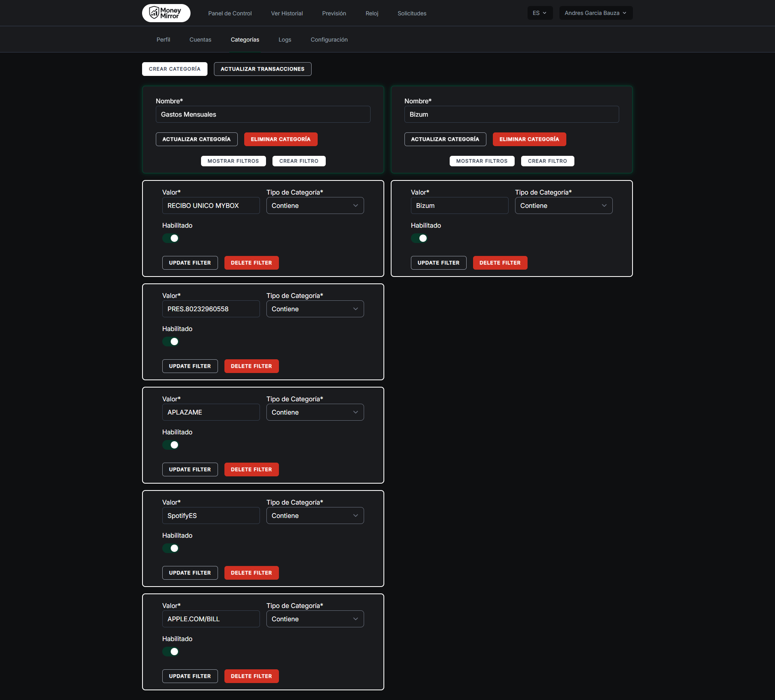Click Crear Filtro under the Bizum category
The width and height of the screenshot is (775, 700).
tap(547, 161)
